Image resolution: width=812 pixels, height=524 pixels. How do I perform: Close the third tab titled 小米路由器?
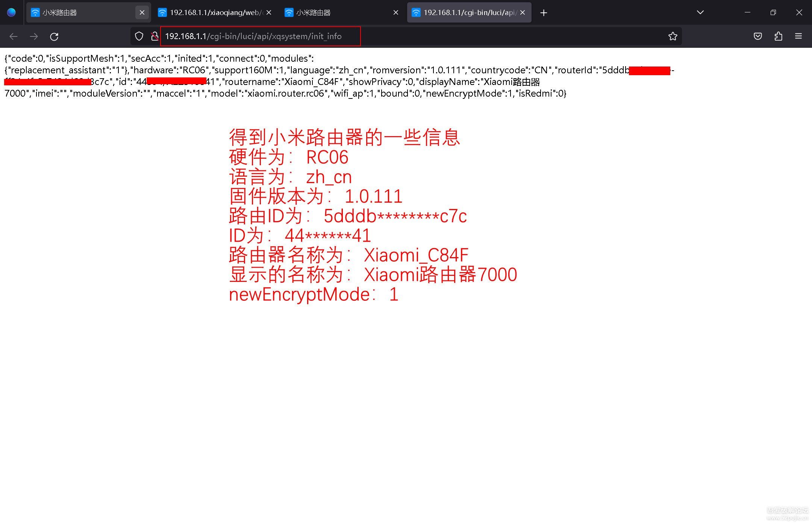tap(396, 12)
